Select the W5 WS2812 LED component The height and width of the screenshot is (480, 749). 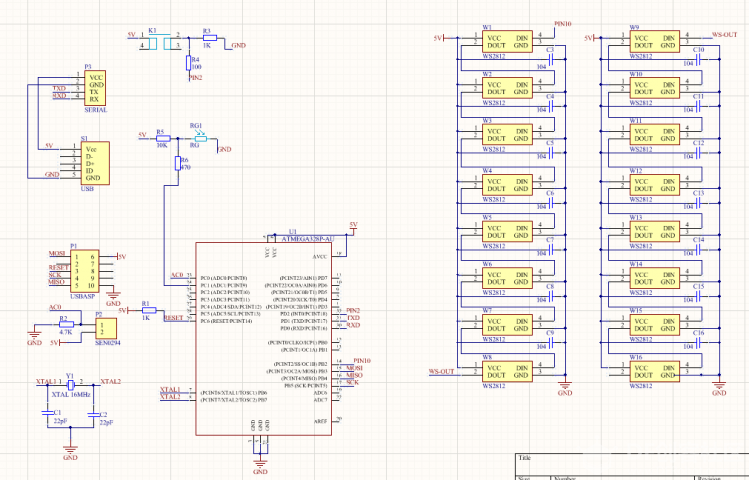pyautogui.click(x=507, y=232)
